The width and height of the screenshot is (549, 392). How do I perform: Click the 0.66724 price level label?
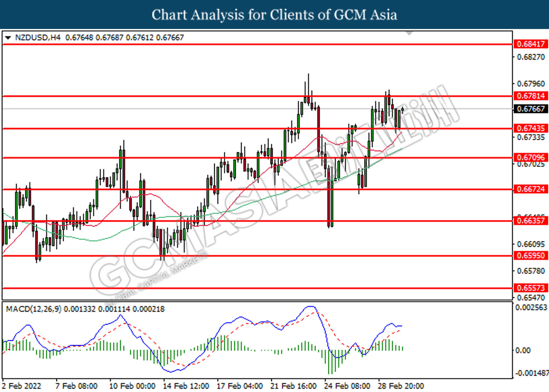(531, 189)
